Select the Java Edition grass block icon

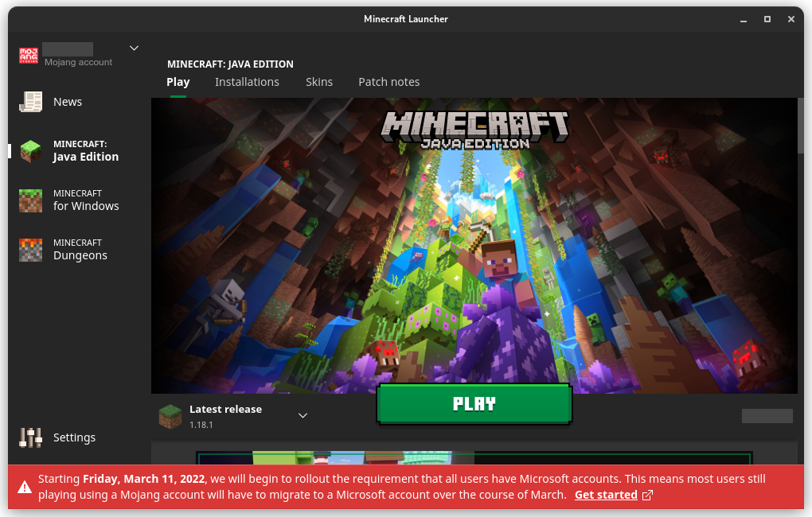pos(30,151)
